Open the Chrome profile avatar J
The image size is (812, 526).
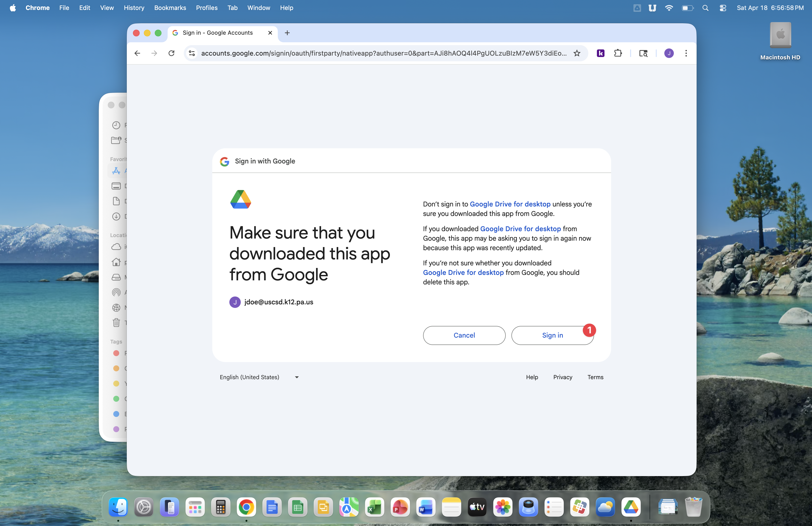(x=669, y=53)
